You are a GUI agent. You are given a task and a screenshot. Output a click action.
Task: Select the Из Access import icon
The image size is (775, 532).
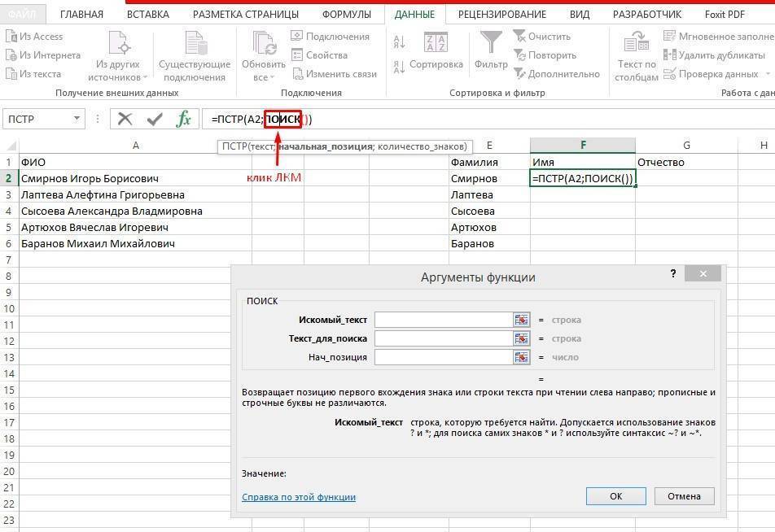11,36
